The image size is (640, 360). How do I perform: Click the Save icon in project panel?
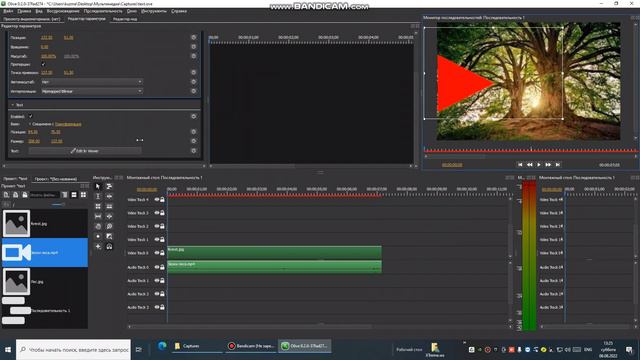25,195
